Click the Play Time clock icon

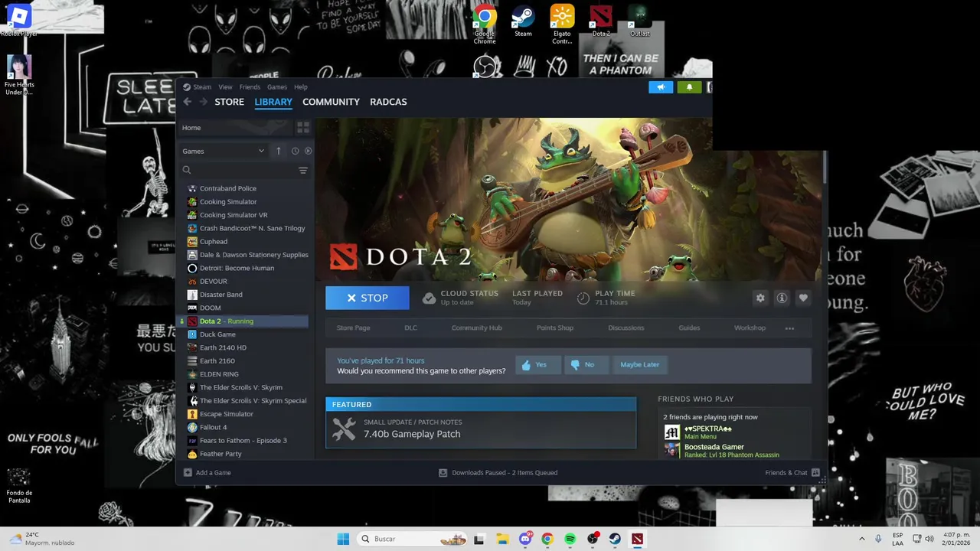click(583, 298)
